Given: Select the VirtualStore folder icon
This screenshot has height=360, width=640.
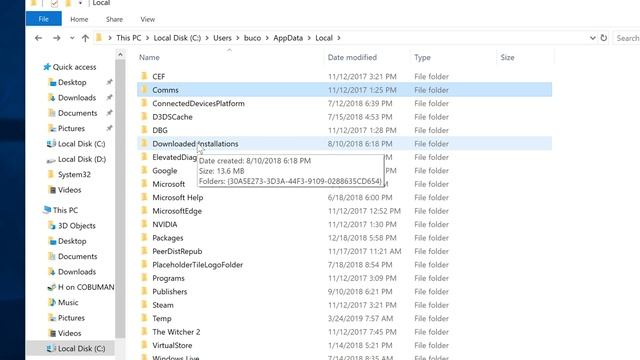Looking at the screenshot, I should [x=144, y=345].
